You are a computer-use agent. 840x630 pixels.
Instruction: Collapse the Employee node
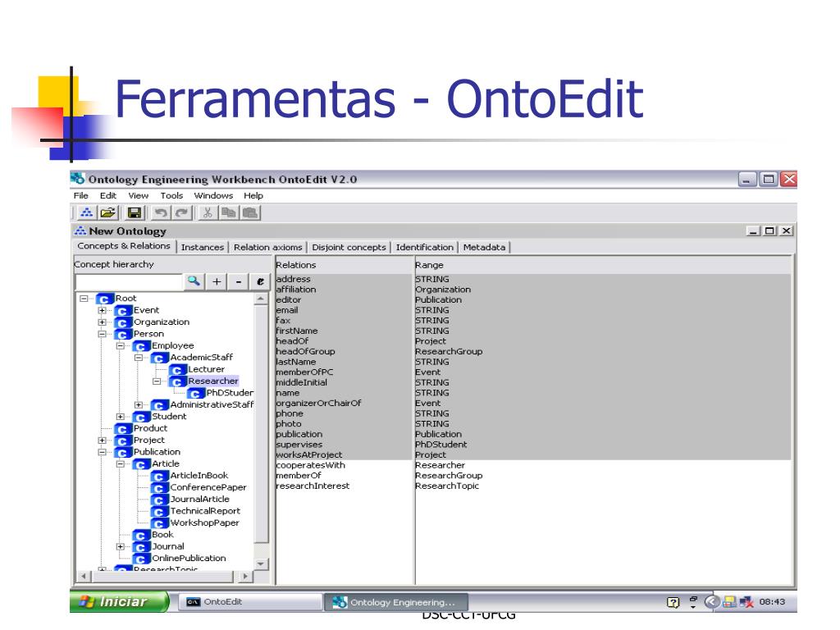120,345
